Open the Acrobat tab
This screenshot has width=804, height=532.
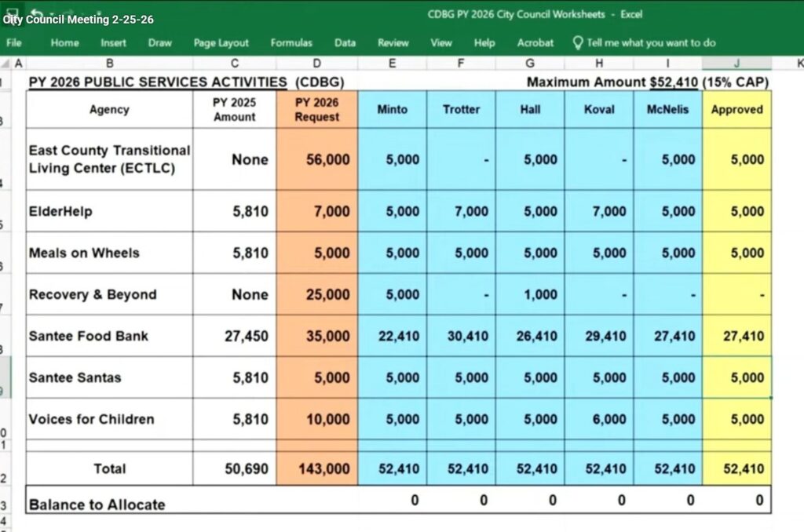(x=535, y=43)
